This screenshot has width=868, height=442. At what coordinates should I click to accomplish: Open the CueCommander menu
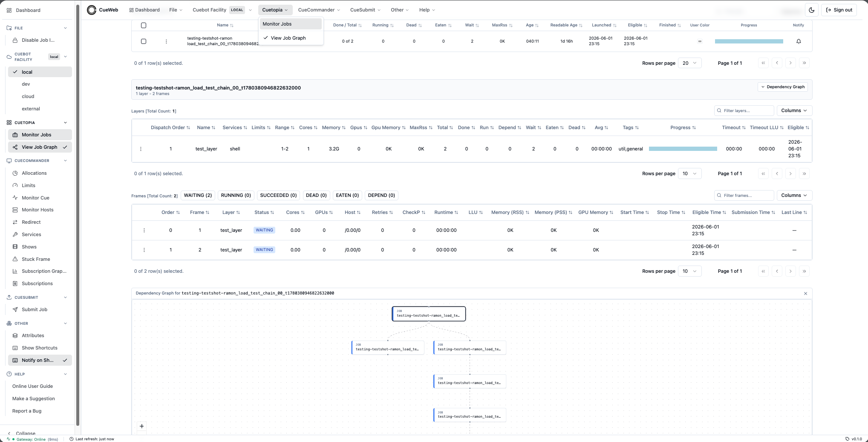pos(319,10)
